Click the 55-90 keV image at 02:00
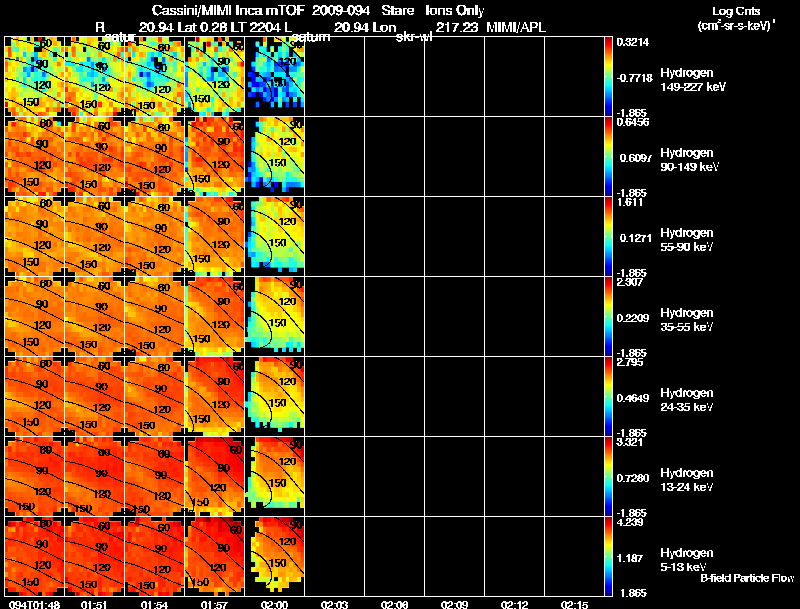This screenshot has width=800, height=609. tap(274, 236)
